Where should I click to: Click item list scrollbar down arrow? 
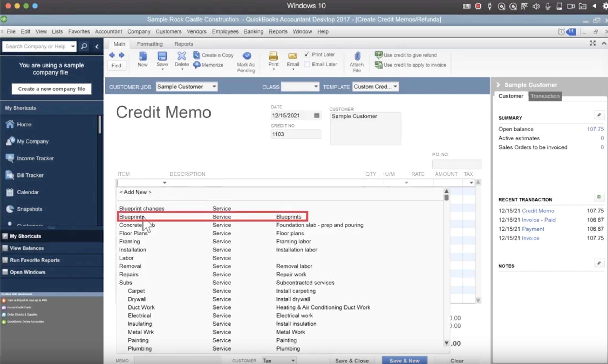click(x=446, y=343)
